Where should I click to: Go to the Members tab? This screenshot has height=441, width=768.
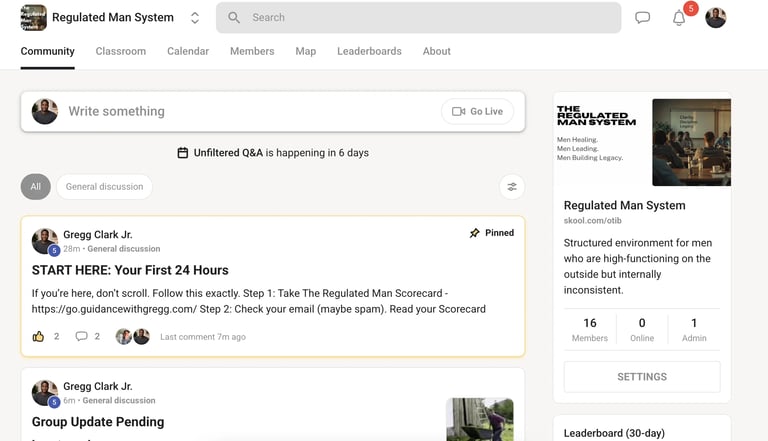[x=252, y=51]
